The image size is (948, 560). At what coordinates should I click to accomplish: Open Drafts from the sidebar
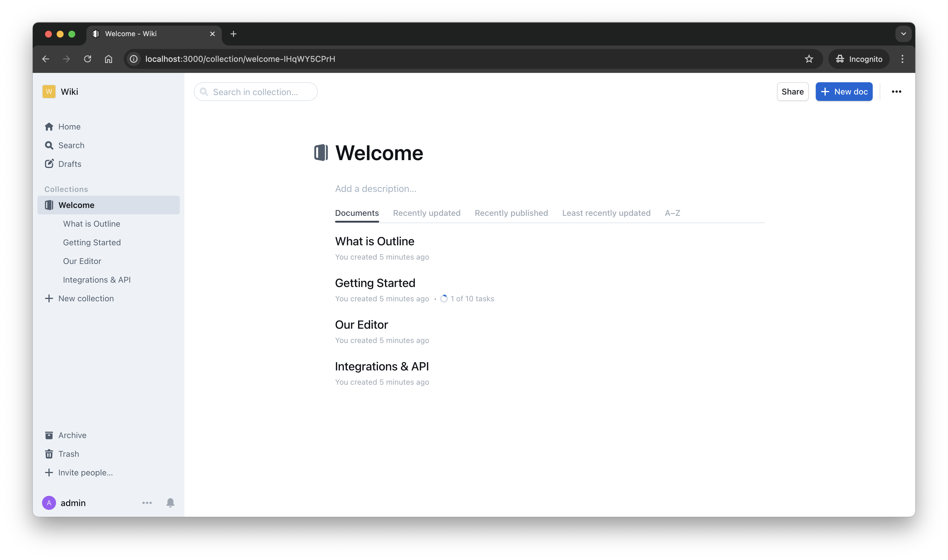coord(49,164)
